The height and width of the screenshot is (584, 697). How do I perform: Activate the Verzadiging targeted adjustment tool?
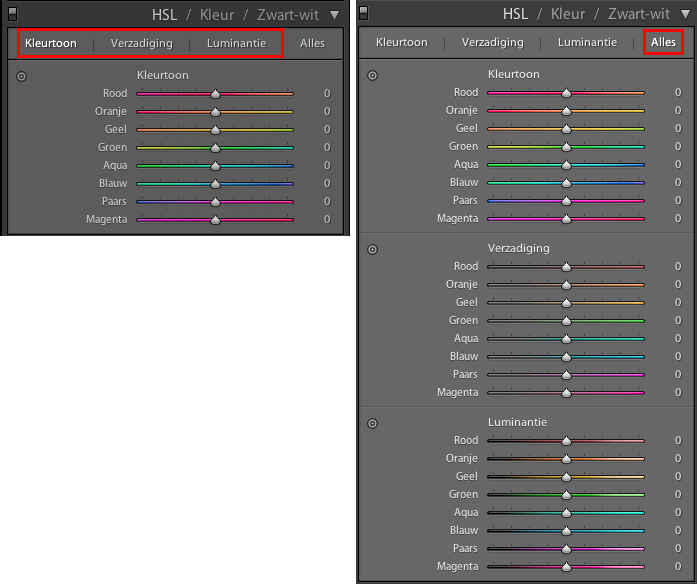(x=373, y=249)
